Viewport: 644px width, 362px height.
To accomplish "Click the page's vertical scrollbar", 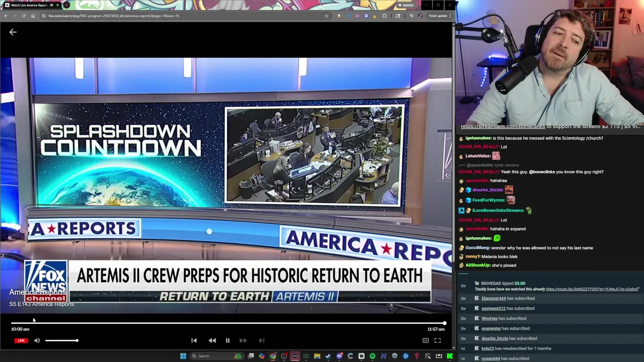I will coord(454,186).
